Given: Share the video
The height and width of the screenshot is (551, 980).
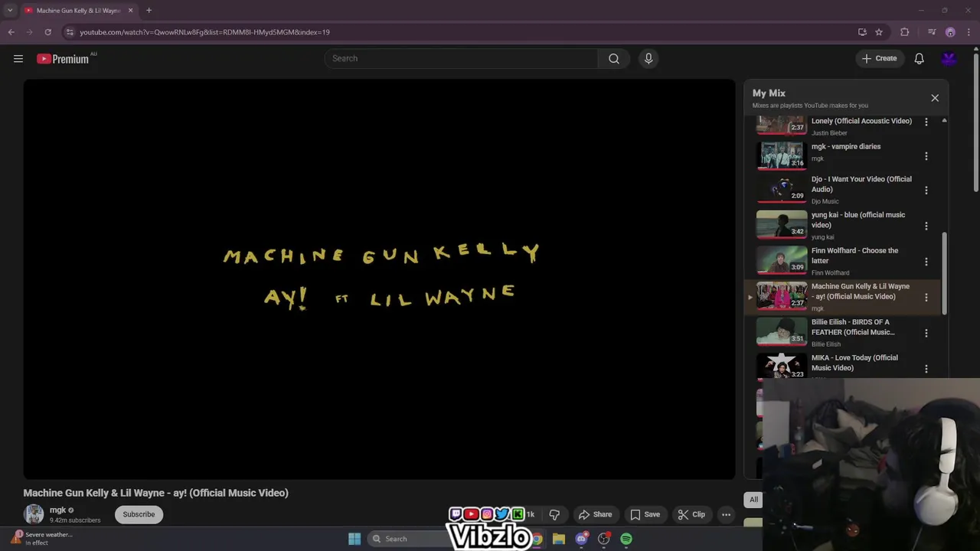Looking at the screenshot, I should tap(595, 514).
